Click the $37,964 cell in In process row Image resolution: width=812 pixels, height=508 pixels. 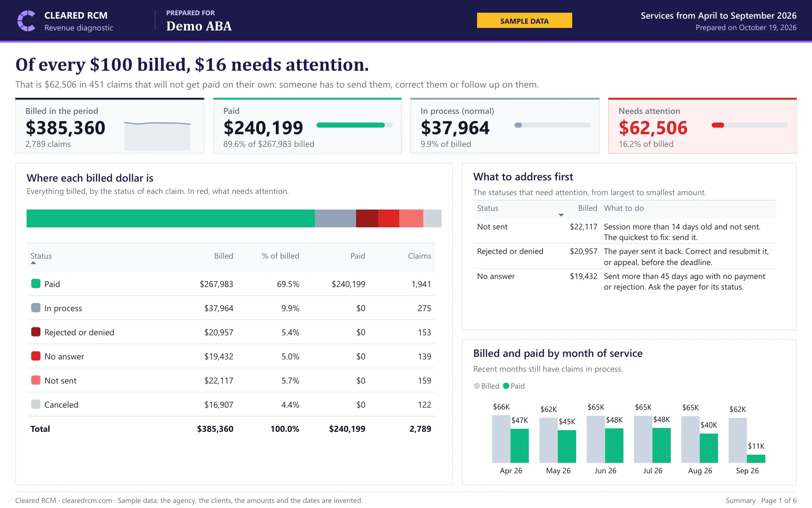coord(219,308)
